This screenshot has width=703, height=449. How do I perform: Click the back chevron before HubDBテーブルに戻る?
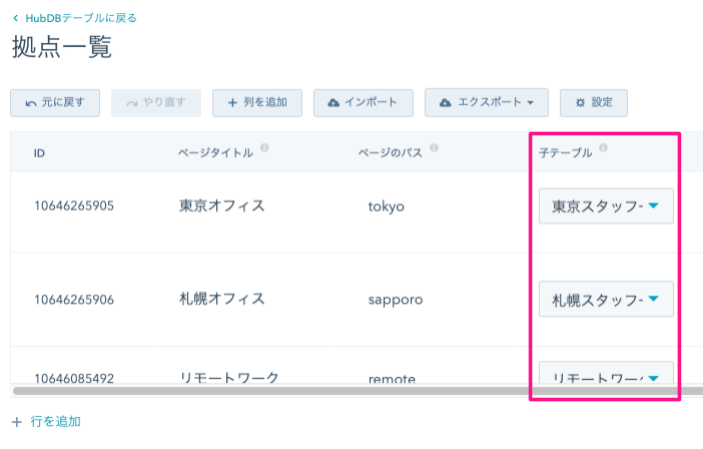[15, 18]
